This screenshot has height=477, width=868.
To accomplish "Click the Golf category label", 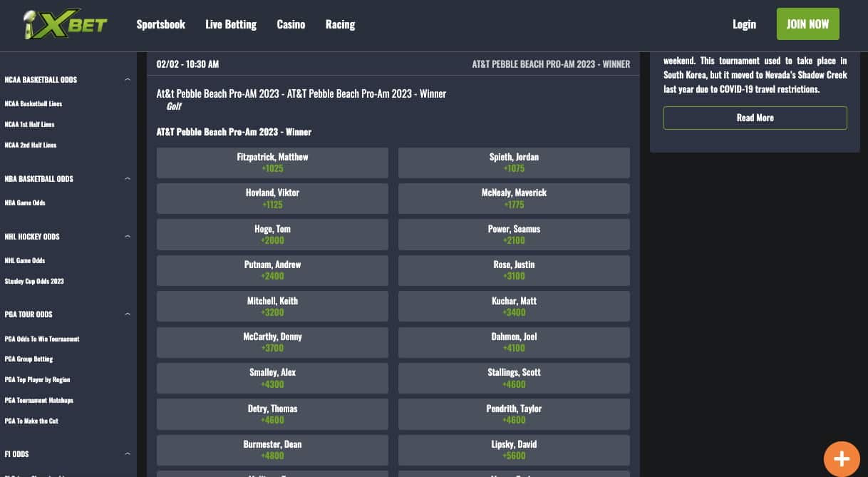I will [174, 106].
